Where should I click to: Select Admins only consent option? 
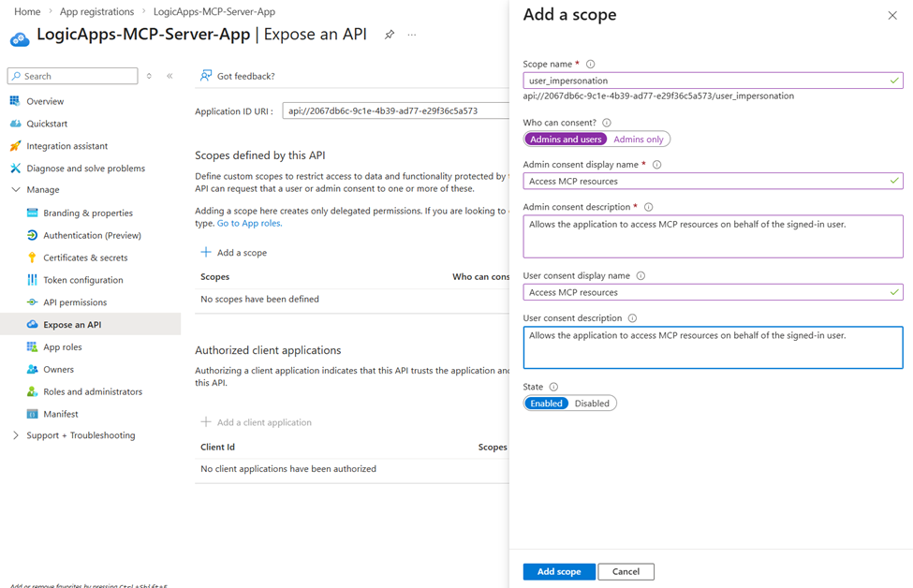pyautogui.click(x=639, y=140)
